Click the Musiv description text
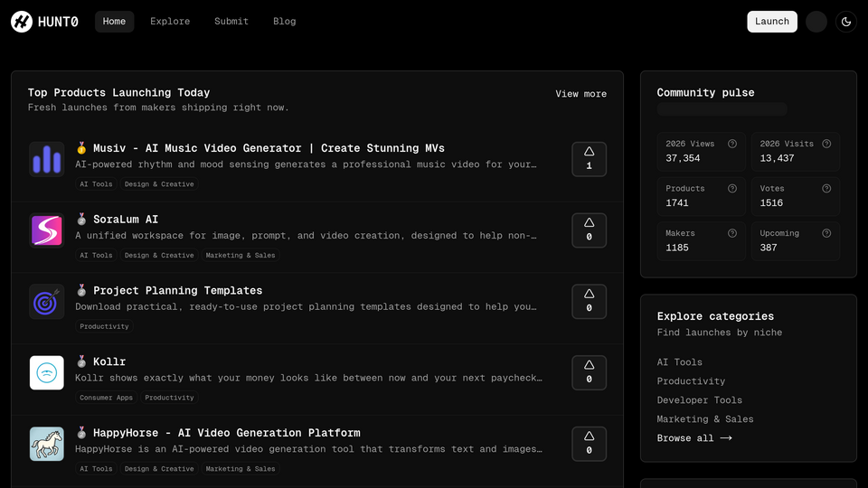The image size is (868, 488). coord(306,164)
